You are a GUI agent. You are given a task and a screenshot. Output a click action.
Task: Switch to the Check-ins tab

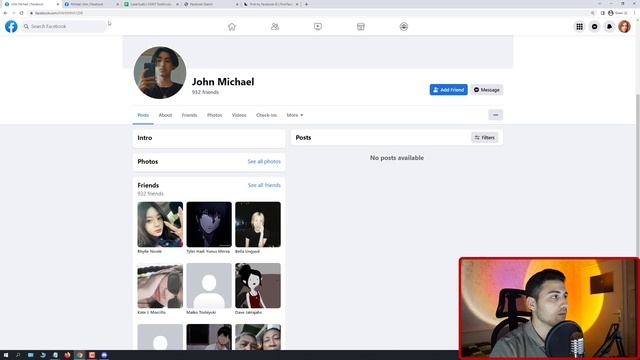267,115
